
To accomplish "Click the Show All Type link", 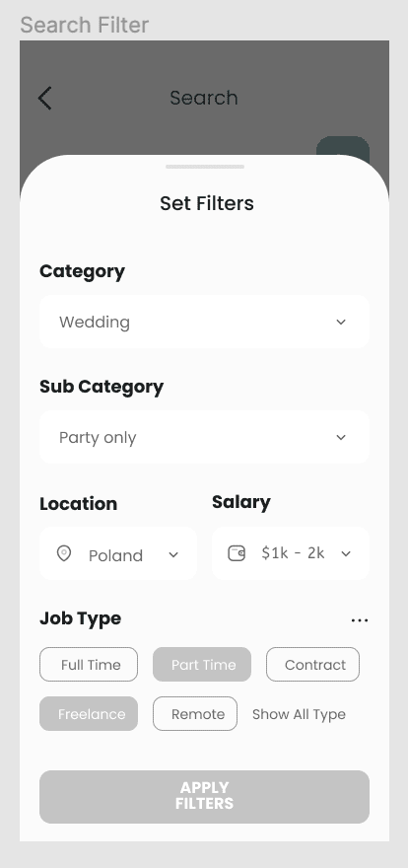I will tap(299, 714).
